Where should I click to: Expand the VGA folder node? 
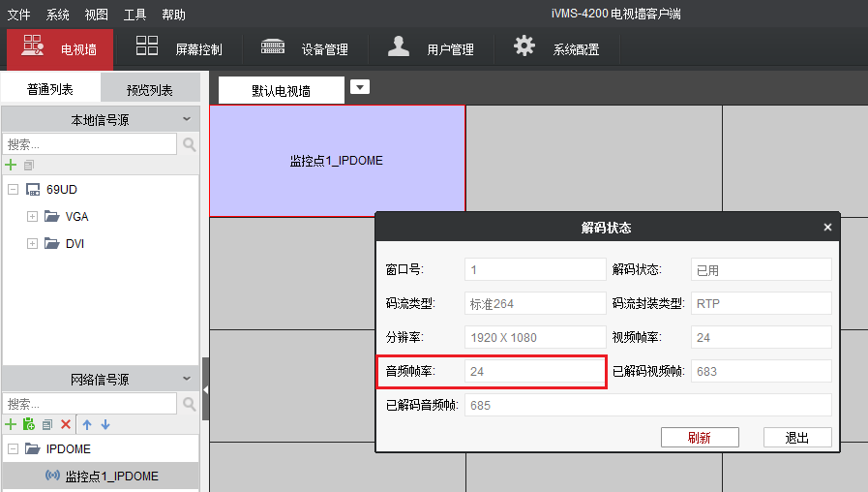(x=32, y=217)
